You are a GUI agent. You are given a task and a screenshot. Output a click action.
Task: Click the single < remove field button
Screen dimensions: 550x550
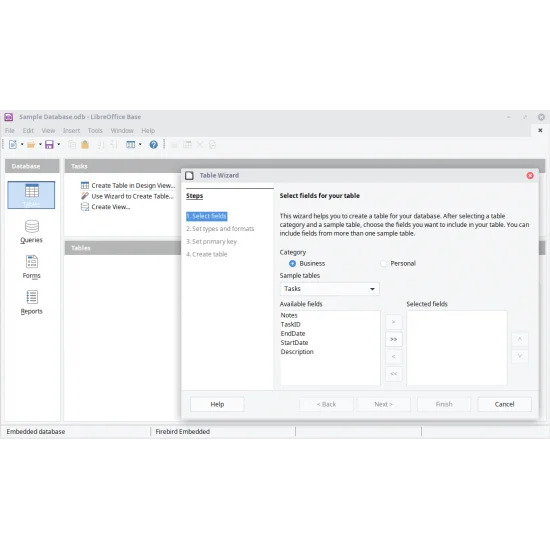pos(394,356)
